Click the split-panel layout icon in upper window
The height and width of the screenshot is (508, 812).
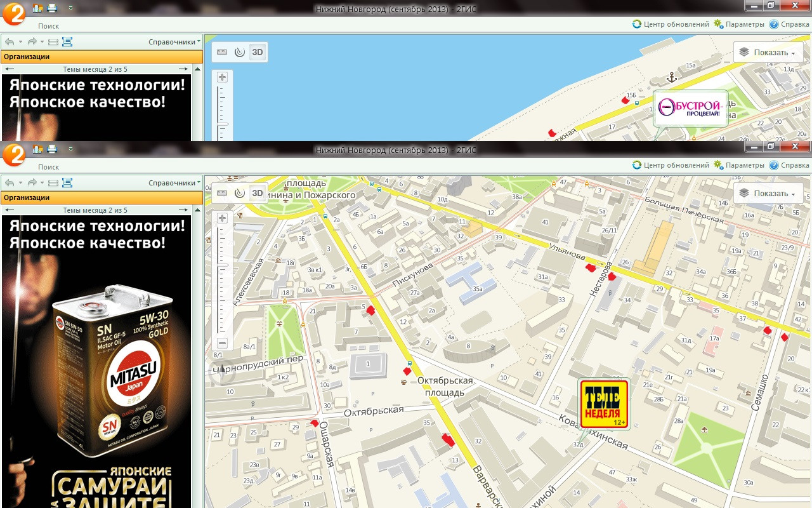click(53, 42)
